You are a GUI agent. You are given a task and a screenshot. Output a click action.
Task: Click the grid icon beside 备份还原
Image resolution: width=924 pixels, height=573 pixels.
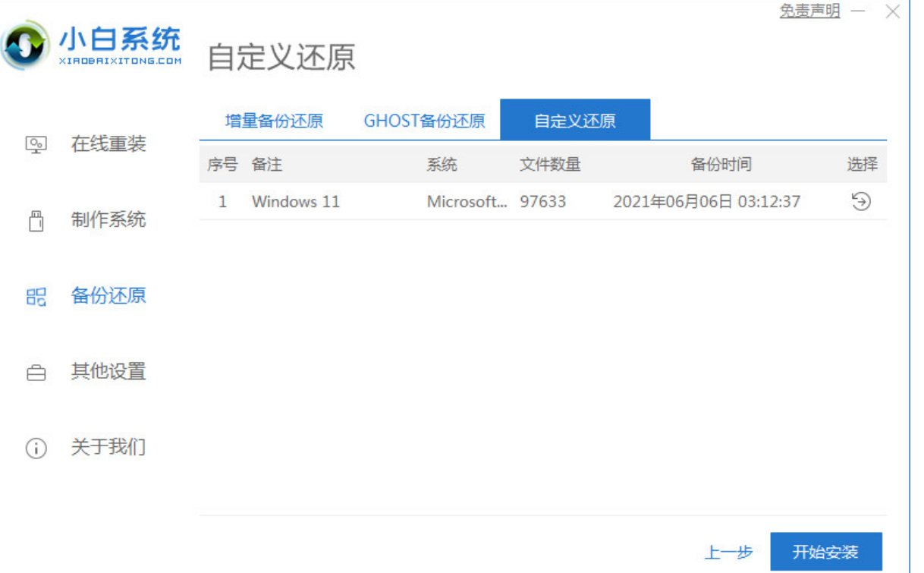pyautogui.click(x=36, y=296)
